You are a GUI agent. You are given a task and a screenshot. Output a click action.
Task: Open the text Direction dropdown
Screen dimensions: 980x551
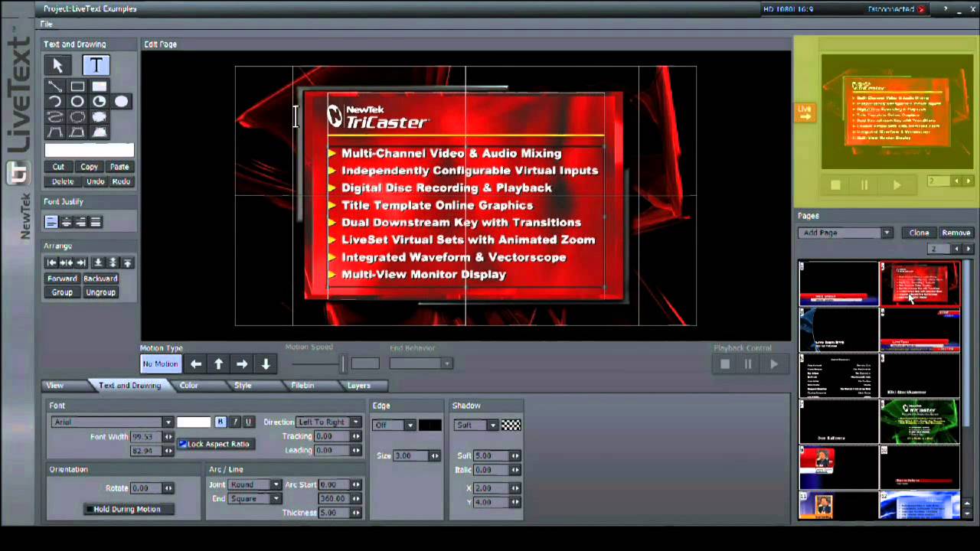(328, 422)
